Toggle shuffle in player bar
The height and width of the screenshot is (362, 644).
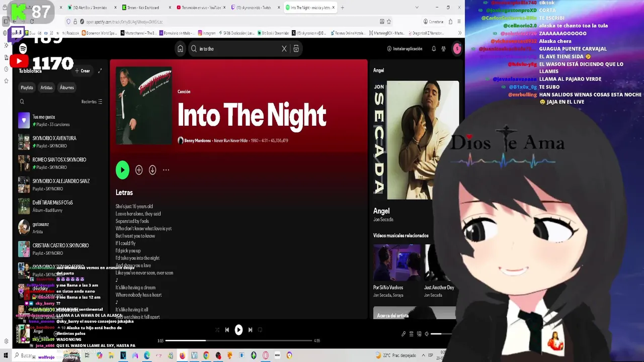pos(217,330)
